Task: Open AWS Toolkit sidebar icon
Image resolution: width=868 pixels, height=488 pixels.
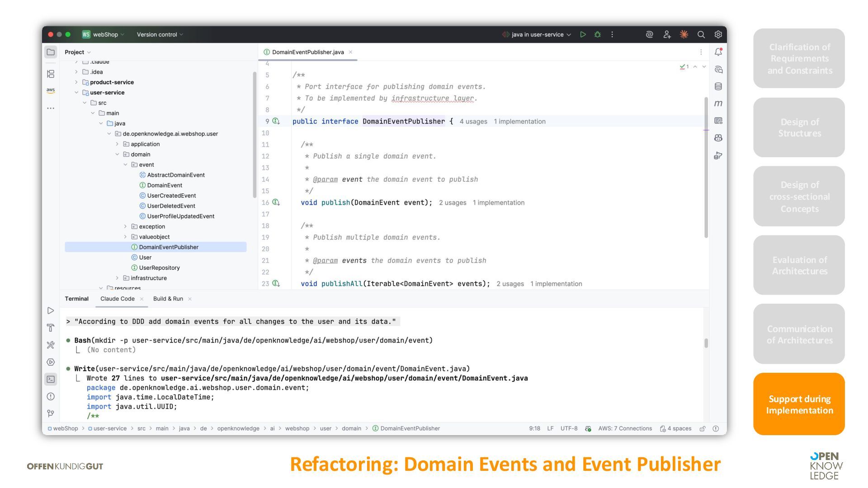Action: click(51, 90)
